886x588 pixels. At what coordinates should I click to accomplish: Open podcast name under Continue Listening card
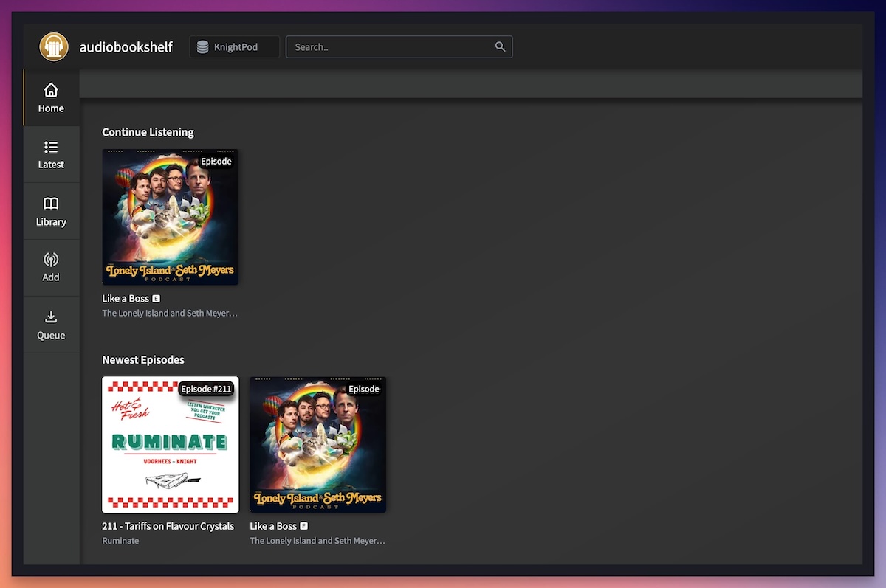(x=170, y=313)
